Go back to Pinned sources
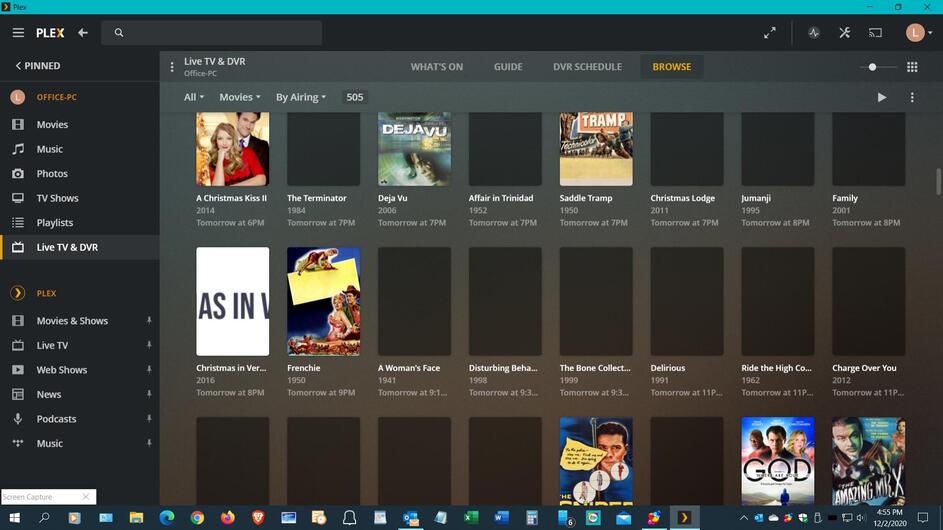 [37, 66]
